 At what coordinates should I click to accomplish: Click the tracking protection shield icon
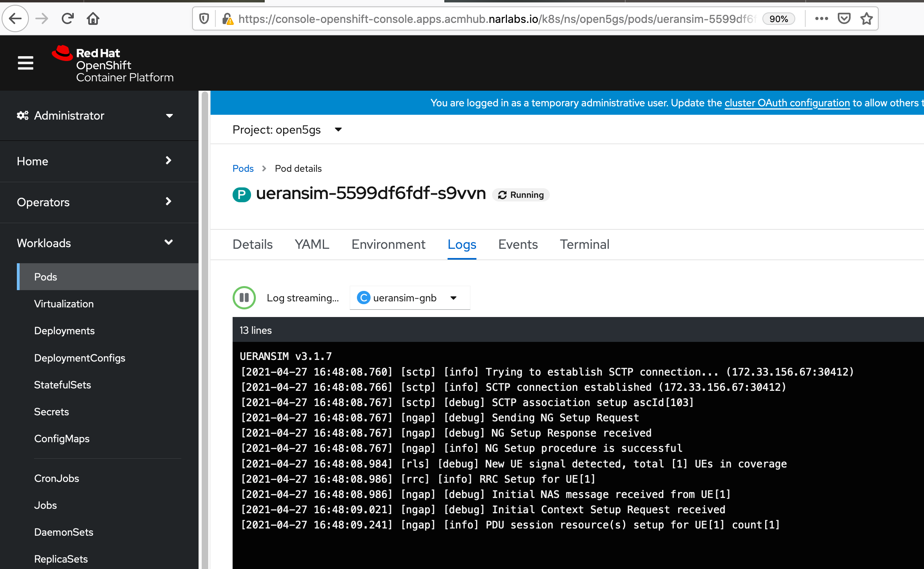204,18
